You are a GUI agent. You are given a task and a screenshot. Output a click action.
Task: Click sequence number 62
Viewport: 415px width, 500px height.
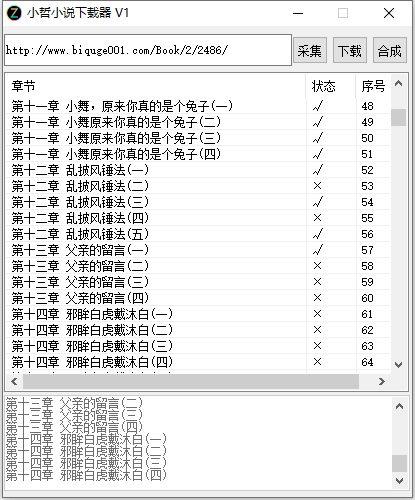[367, 330]
